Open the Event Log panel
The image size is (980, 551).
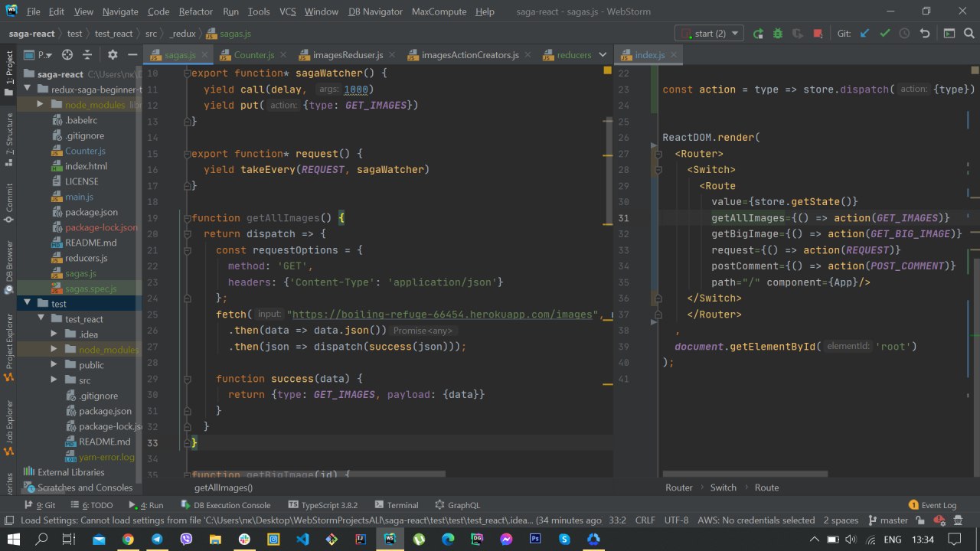pyautogui.click(x=932, y=505)
